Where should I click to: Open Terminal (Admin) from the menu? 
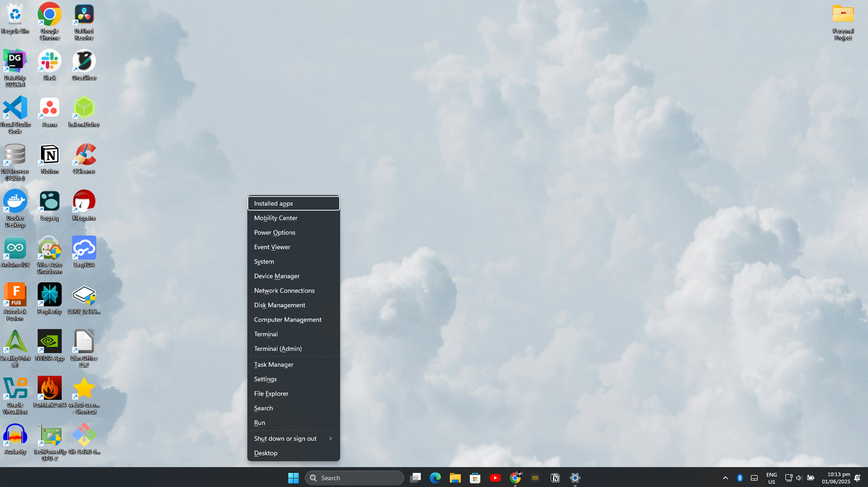coord(278,349)
